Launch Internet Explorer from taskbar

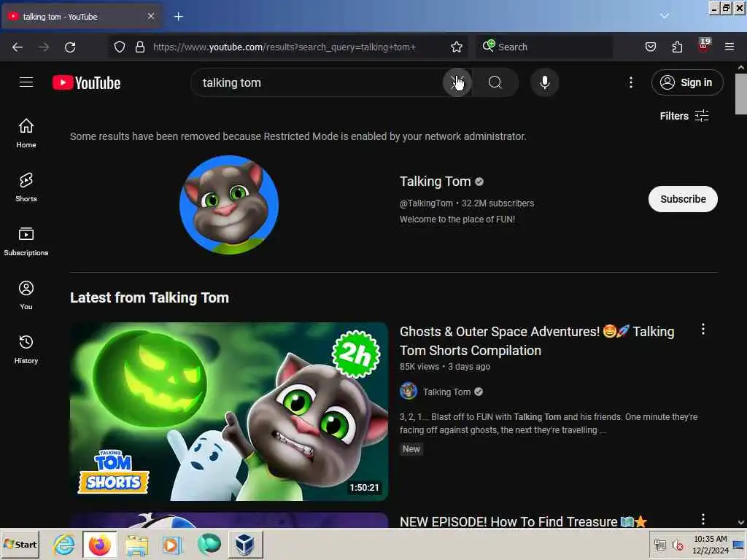63,544
